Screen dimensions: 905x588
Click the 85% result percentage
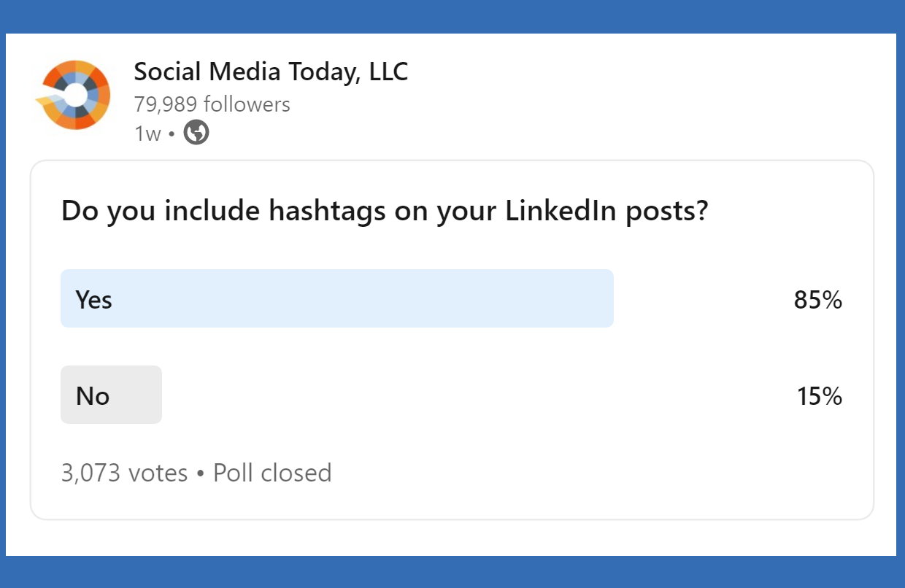coord(818,300)
